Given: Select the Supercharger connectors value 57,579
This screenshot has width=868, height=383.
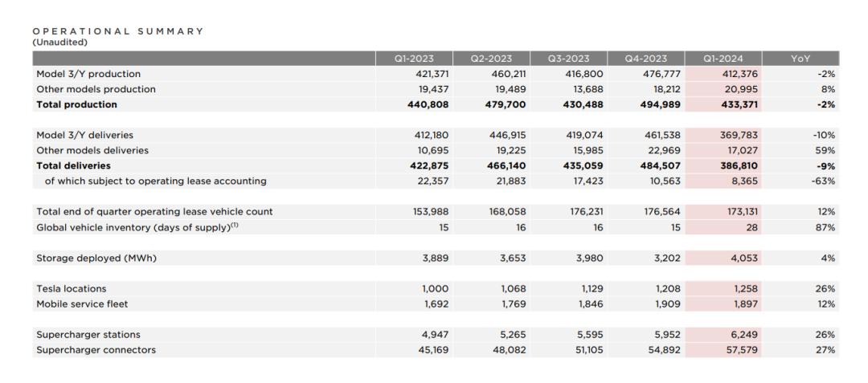Looking at the screenshot, I should pos(742,350).
